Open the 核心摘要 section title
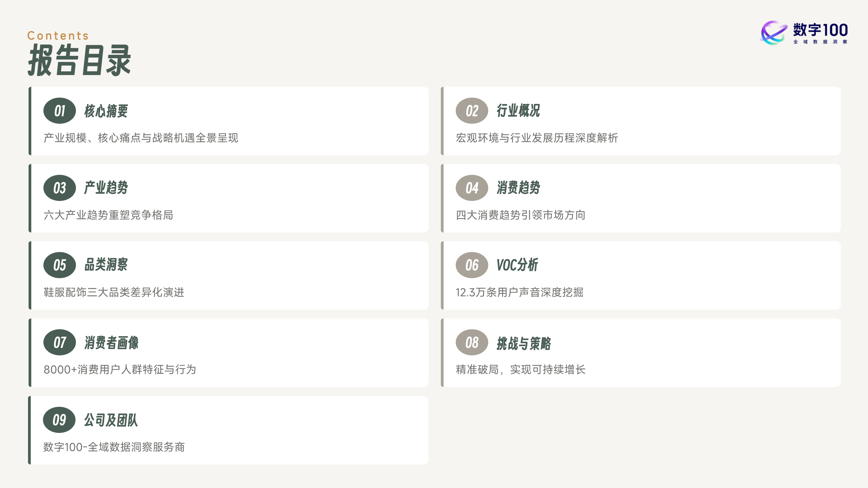Image resolution: width=868 pixels, height=488 pixels. 106,111
